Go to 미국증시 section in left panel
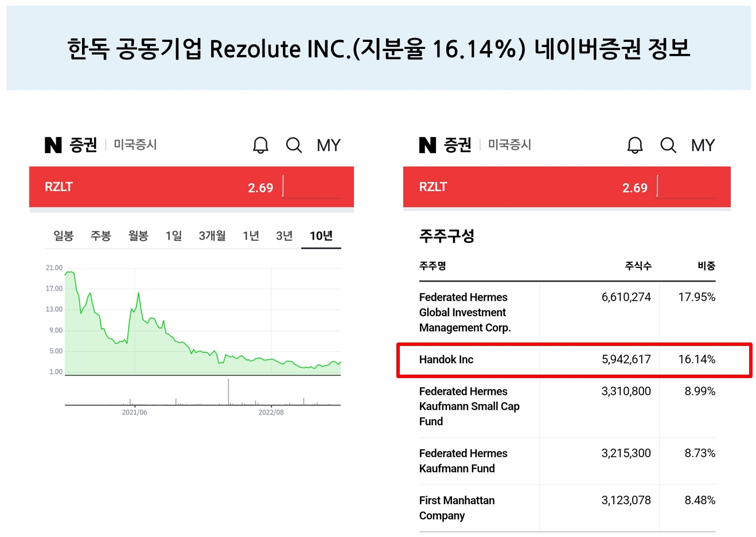The width and height of the screenshot is (756, 537). (x=135, y=145)
